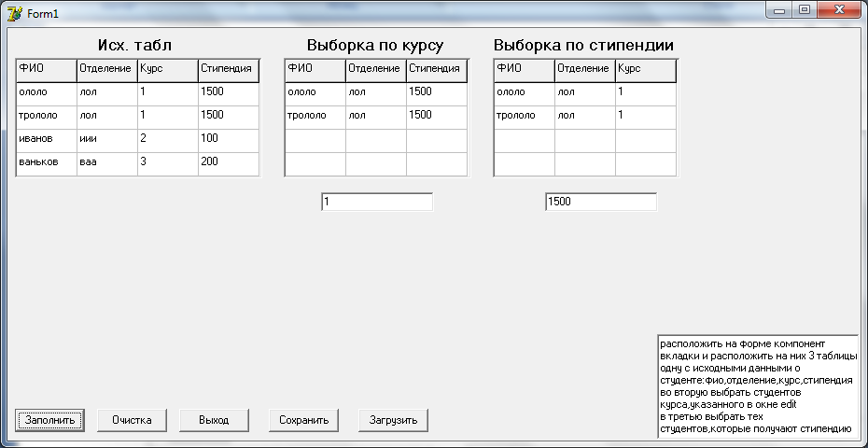Select 1500 in ололо row of Выборка по курсу
The height and width of the screenshot is (448, 868).
click(x=438, y=94)
